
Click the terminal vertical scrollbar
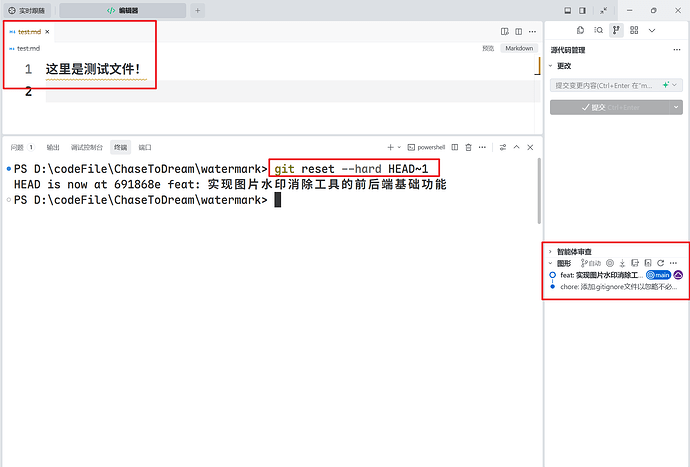pos(539,191)
